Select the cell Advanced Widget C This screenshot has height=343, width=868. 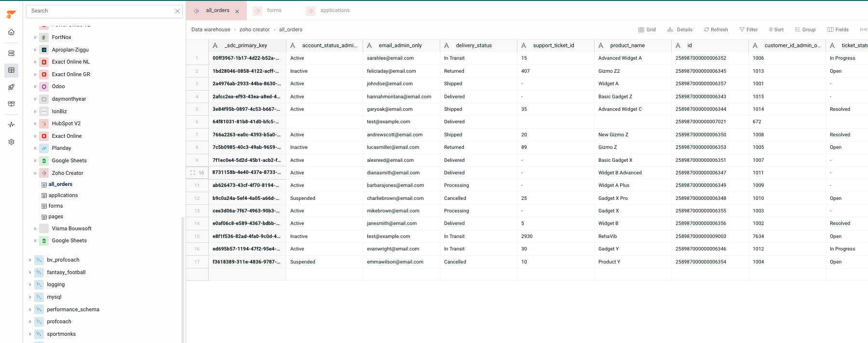pos(633,109)
